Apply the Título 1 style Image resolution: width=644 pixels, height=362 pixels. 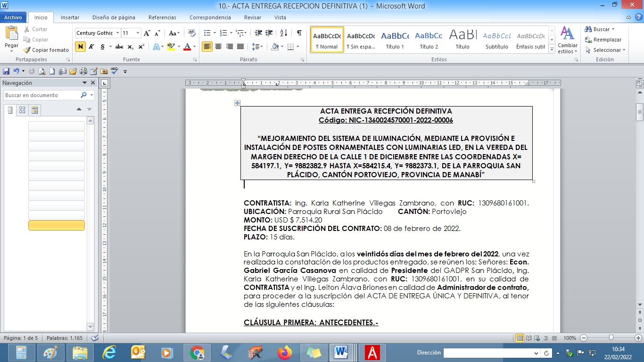click(395, 40)
